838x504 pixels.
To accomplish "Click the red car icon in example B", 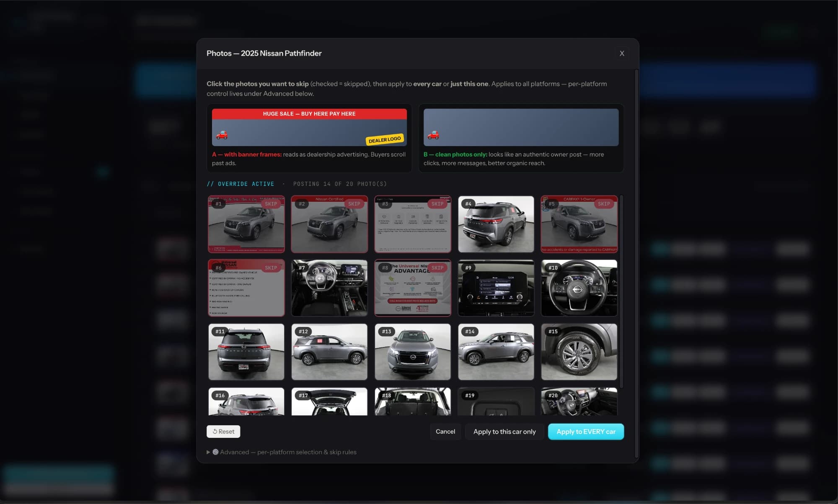I will click(x=433, y=135).
